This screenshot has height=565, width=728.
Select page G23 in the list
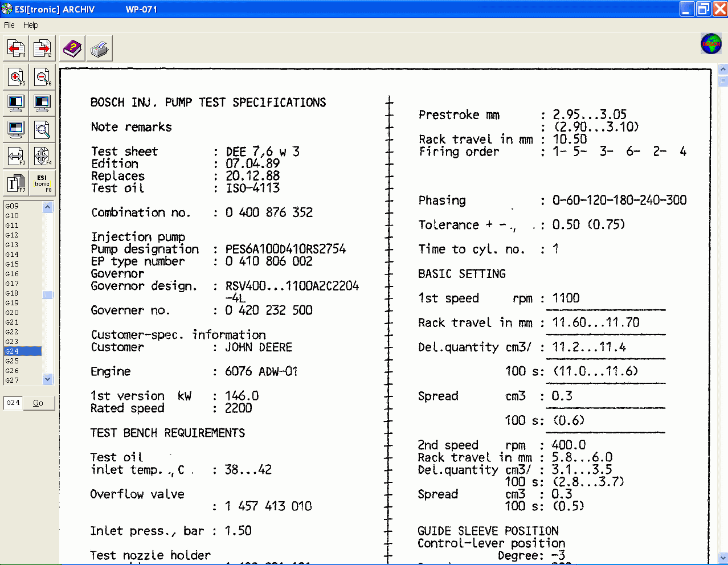(x=23, y=341)
